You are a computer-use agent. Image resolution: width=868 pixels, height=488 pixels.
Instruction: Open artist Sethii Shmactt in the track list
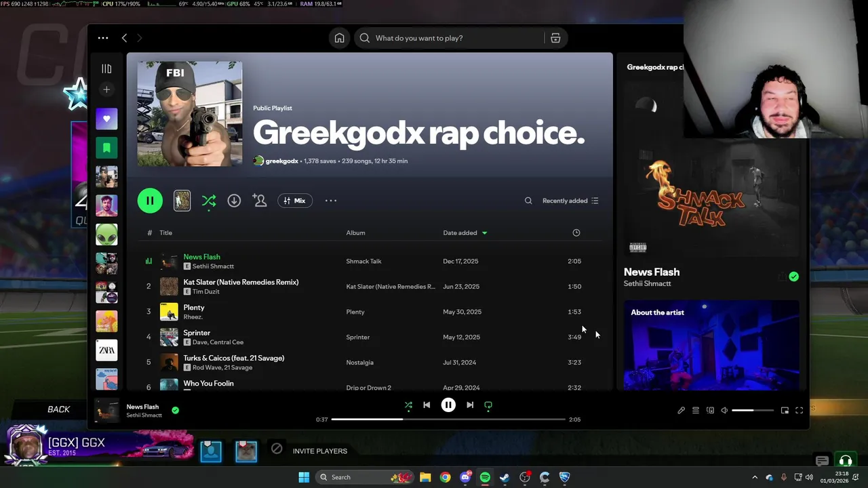[x=213, y=266]
